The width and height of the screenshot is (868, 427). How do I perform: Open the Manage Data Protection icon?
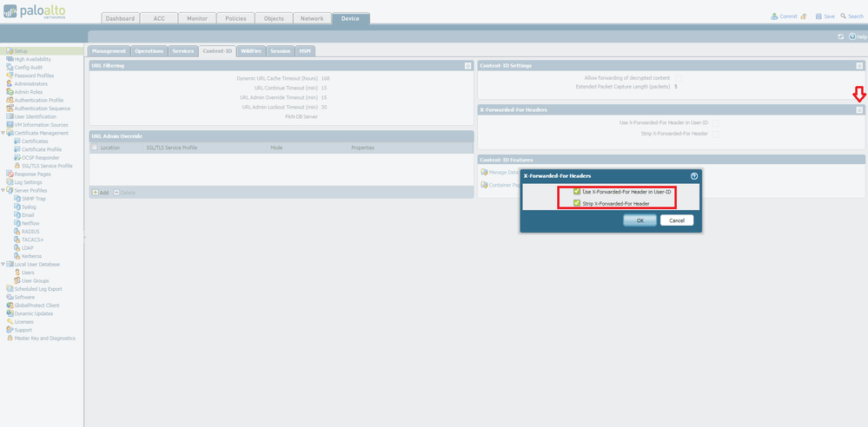(x=484, y=172)
